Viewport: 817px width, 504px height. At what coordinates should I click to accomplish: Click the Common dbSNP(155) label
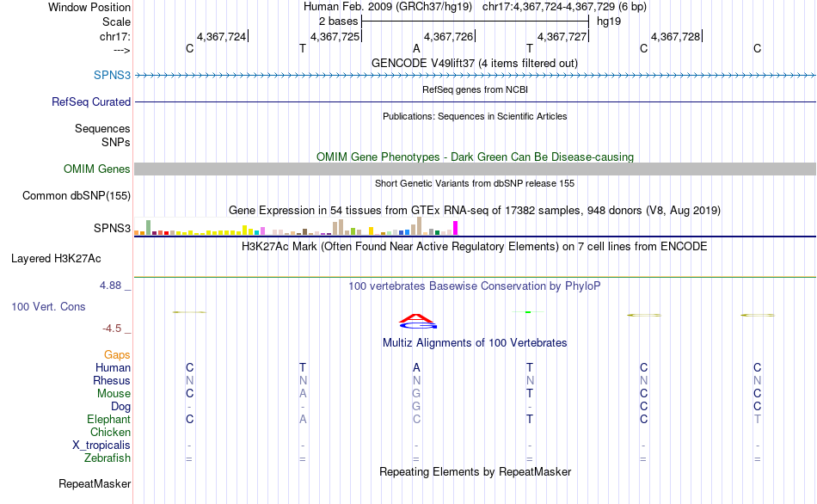77,195
